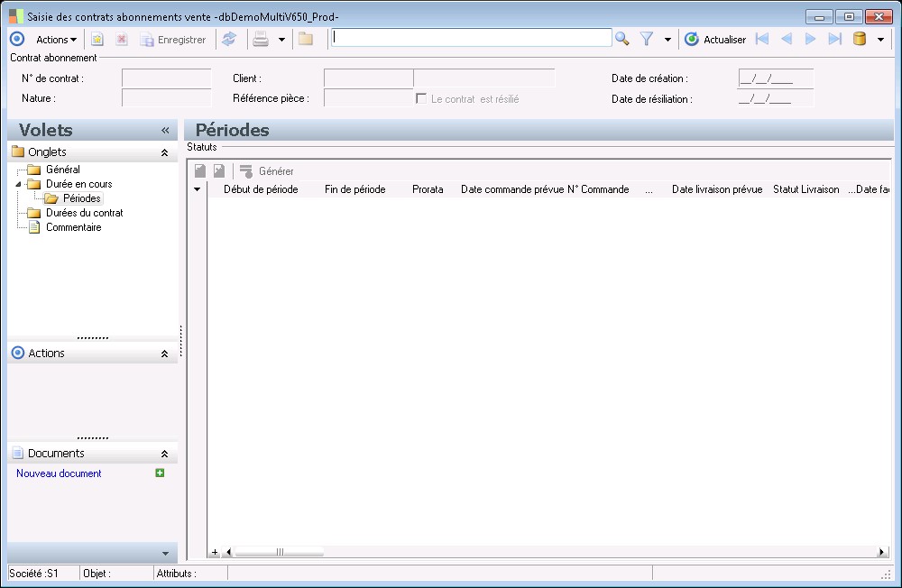
Task: Click the Enregistrer save button
Action: click(173, 40)
